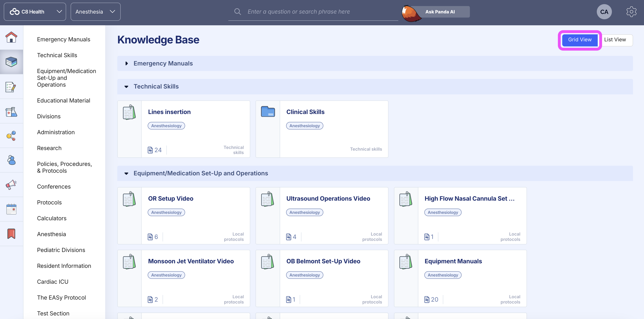
Task: Open the people contacts icon
Action: (11, 160)
